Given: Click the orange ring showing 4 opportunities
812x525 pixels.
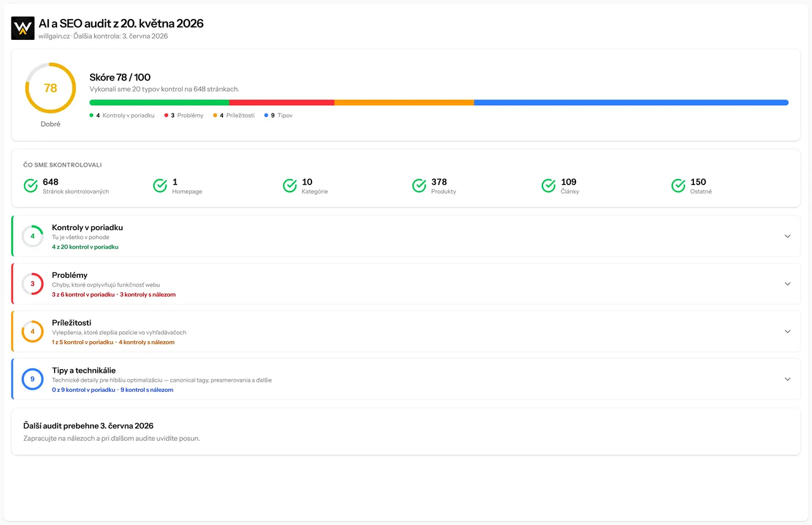Looking at the screenshot, I should tap(32, 331).
